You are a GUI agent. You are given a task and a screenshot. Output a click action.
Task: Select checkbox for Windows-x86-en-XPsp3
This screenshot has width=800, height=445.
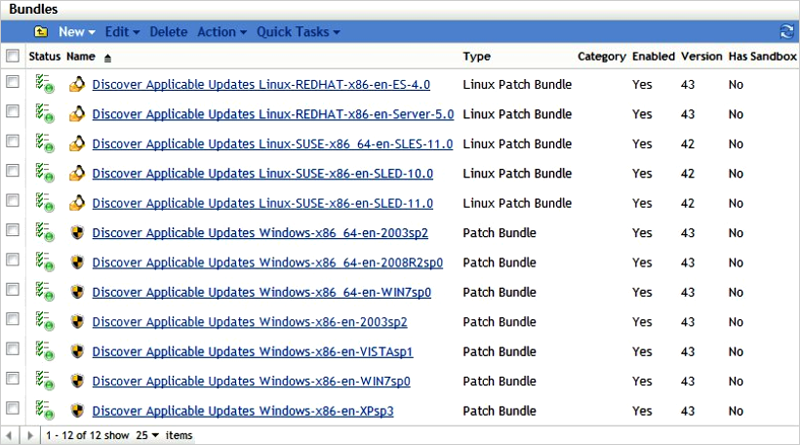coord(12,408)
